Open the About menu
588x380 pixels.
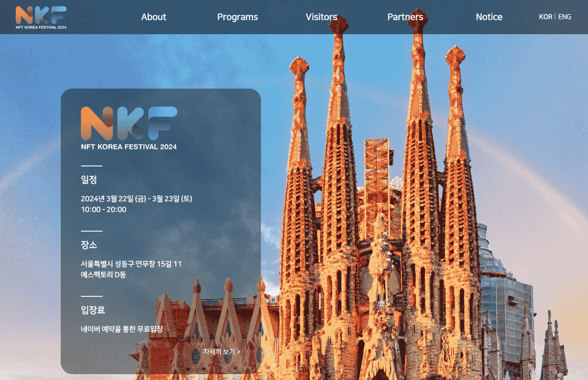153,17
